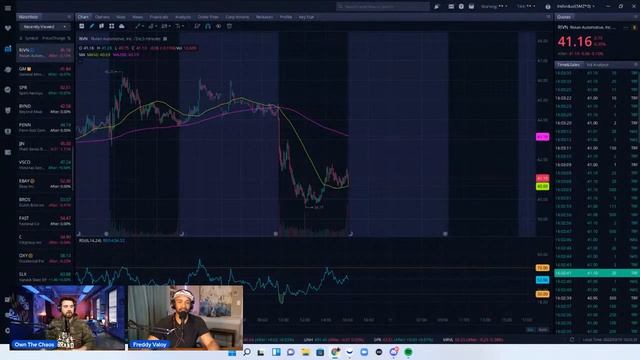
Task: Select FAST in the watchlist
Action: (45, 221)
